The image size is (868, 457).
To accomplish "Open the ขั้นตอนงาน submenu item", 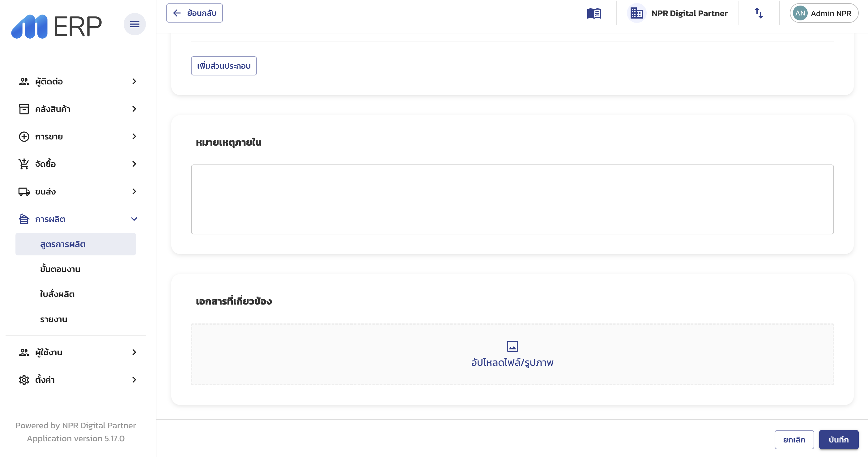I will [60, 269].
